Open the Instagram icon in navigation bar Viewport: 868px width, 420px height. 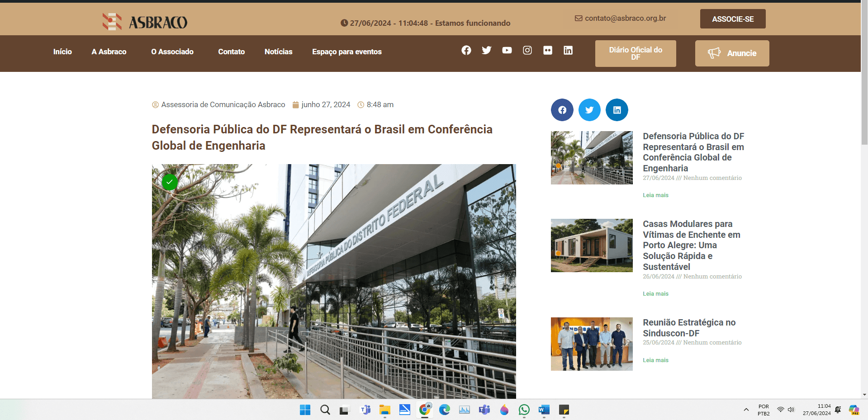tap(527, 50)
